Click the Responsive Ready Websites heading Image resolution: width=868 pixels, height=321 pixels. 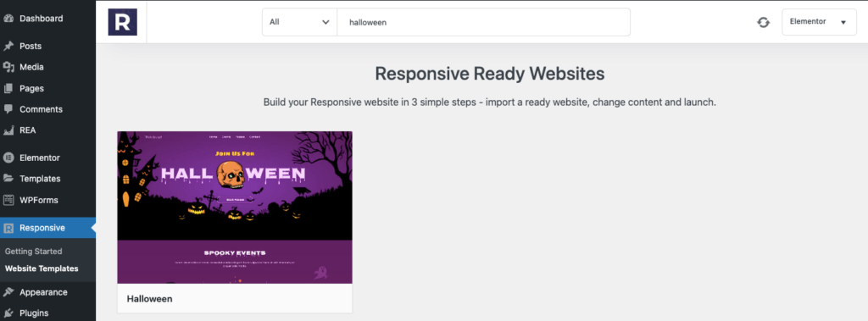tap(489, 74)
